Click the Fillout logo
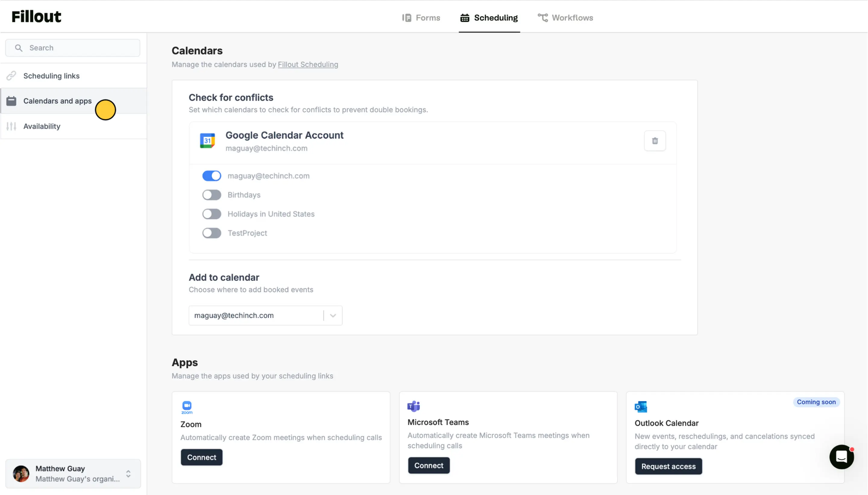This screenshot has height=495, width=868. click(x=36, y=17)
